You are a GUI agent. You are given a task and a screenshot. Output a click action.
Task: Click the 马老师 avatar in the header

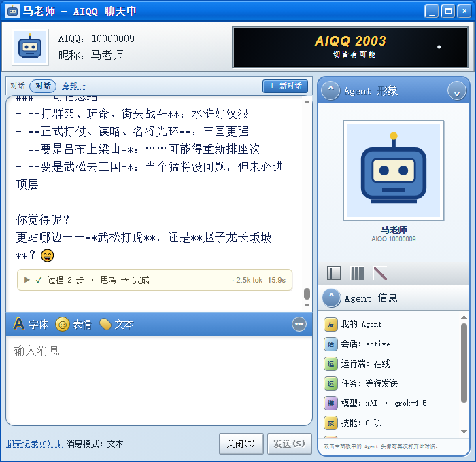pyautogui.click(x=30, y=47)
